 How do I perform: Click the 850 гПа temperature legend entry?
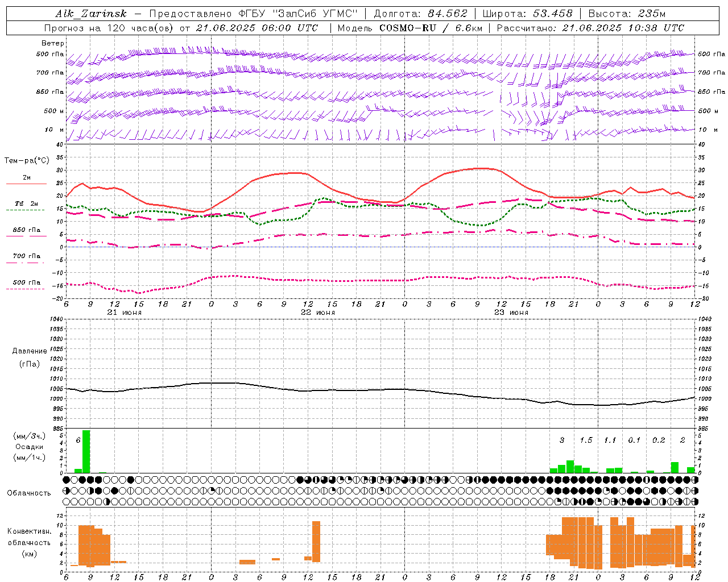27,230
